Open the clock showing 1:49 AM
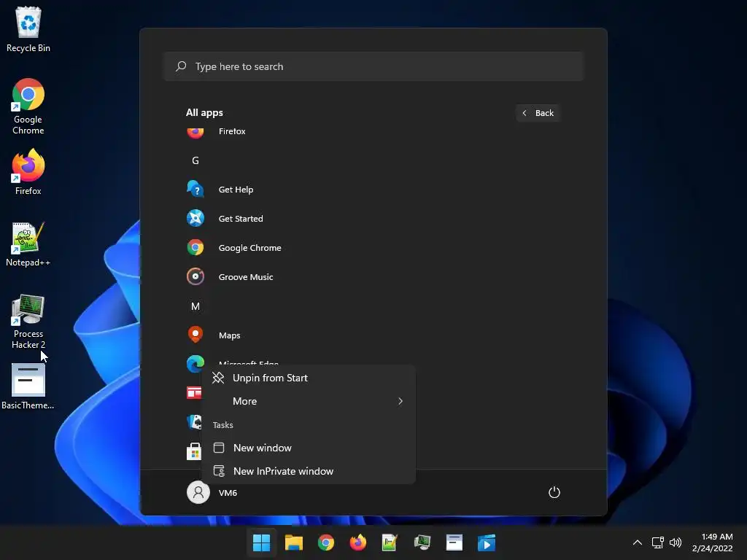 [712, 542]
